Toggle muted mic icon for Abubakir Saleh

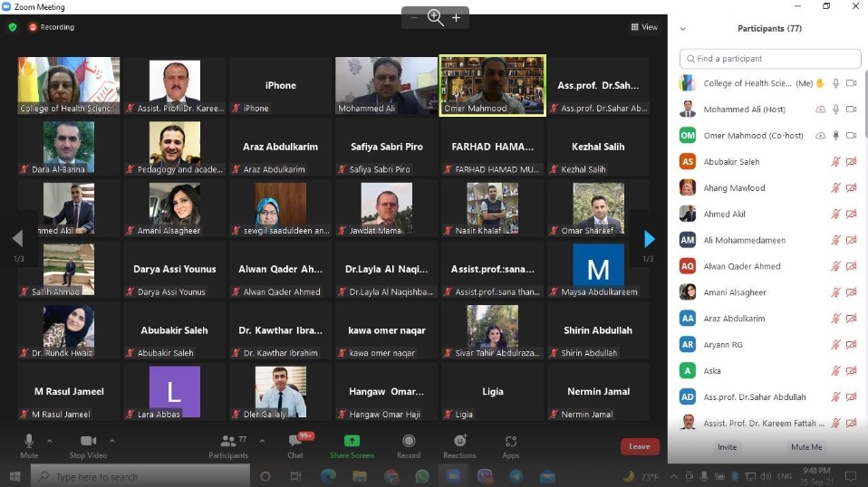836,161
